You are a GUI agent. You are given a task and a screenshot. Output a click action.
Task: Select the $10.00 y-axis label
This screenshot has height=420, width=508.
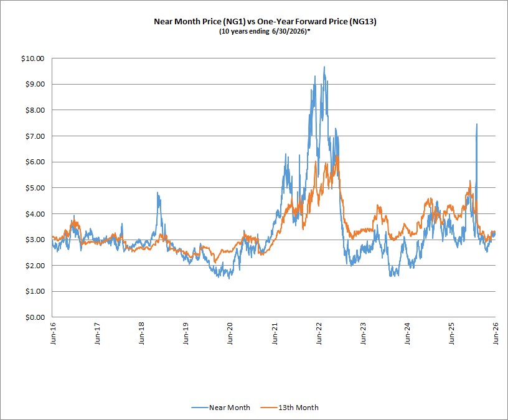click(33, 58)
